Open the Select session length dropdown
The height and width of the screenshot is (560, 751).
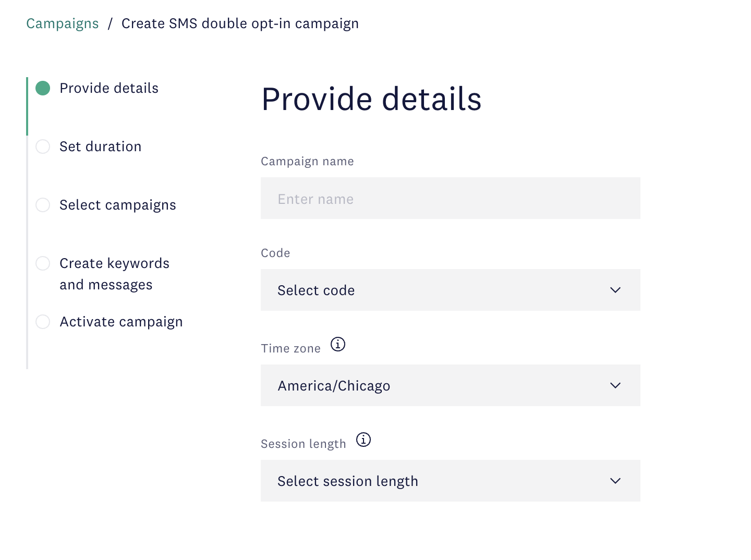450,481
